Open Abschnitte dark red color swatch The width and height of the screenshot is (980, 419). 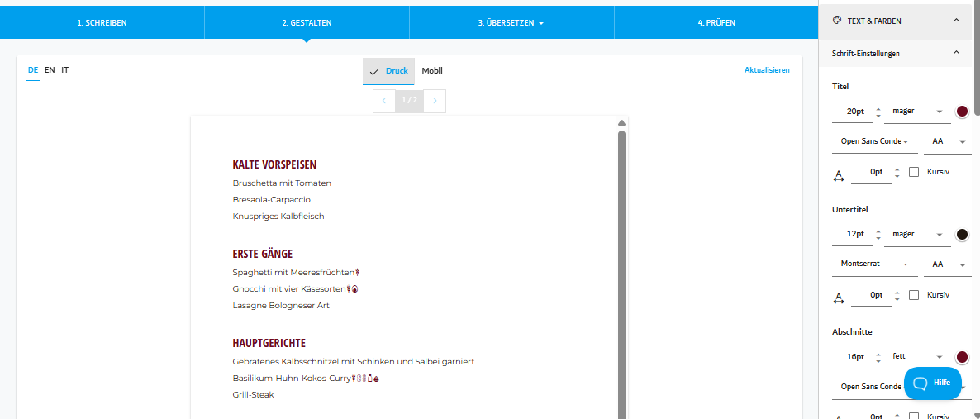pyautogui.click(x=962, y=357)
